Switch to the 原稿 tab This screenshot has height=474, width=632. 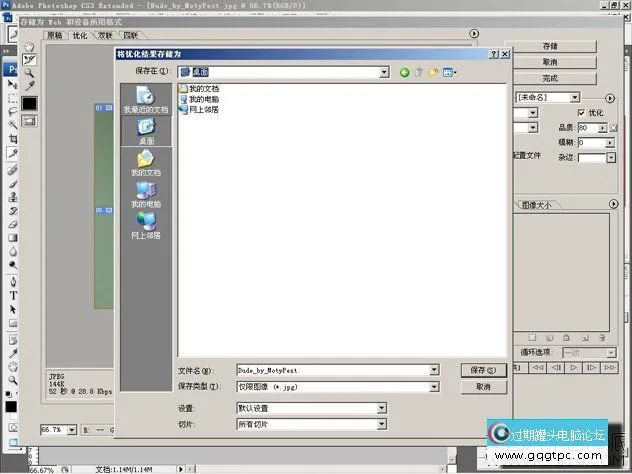[55, 35]
